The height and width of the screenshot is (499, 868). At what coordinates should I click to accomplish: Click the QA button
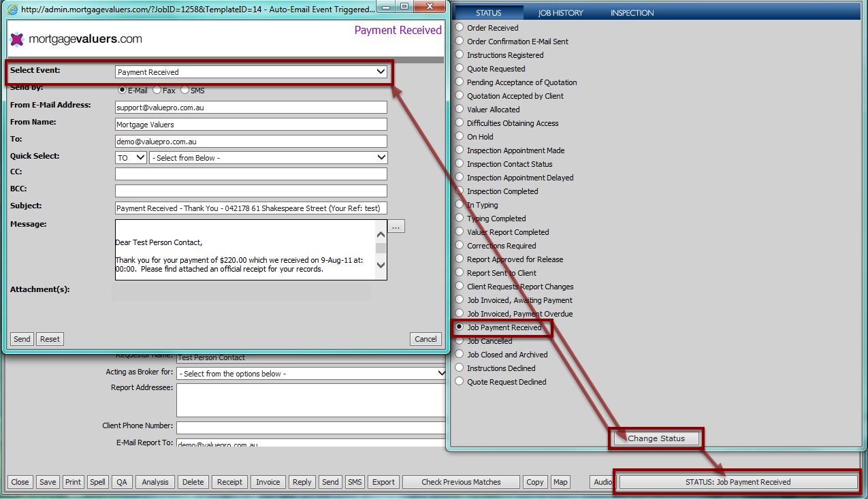coord(121,482)
